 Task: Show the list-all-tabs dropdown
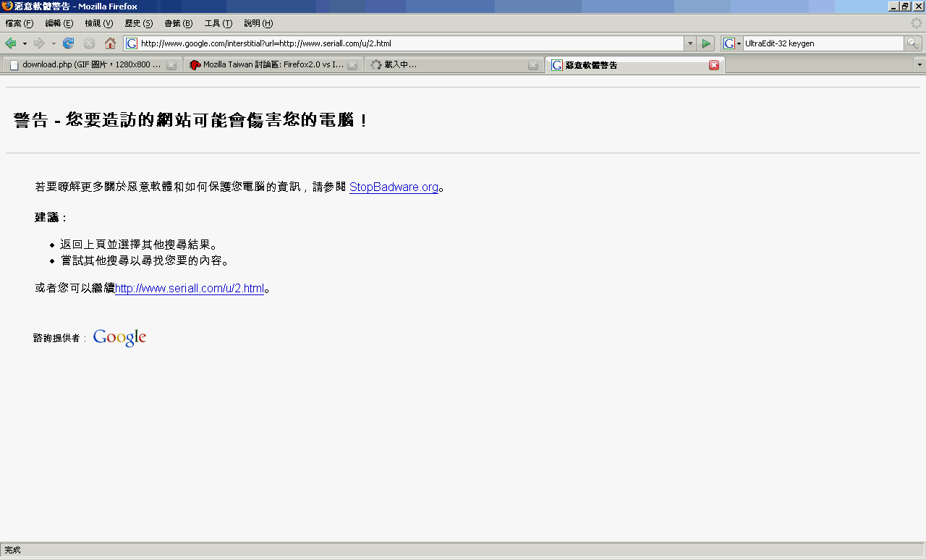[919, 65]
